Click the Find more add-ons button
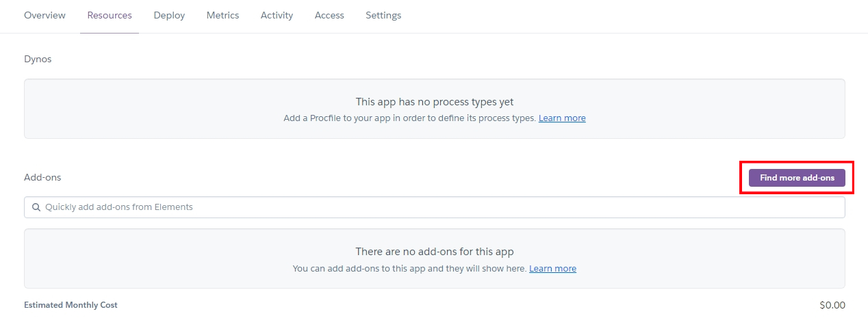Image resolution: width=868 pixels, height=329 pixels. [x=797, y=178]
